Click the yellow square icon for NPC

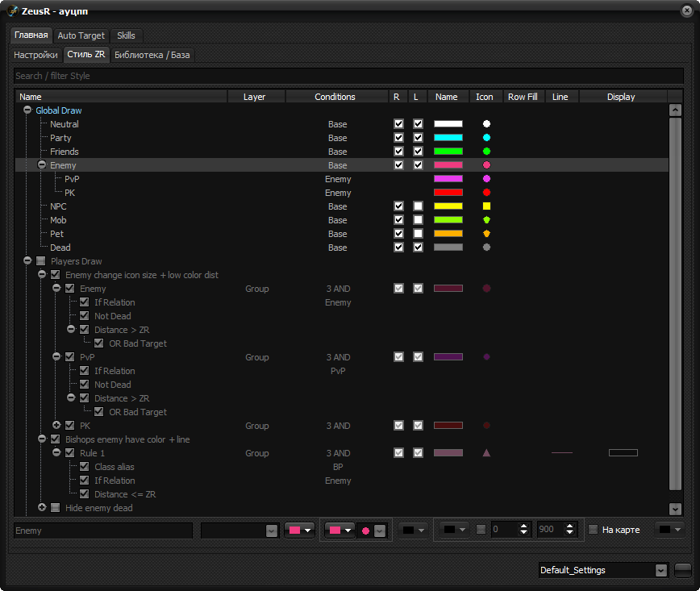pyautogui.click(x=486, y=206)
